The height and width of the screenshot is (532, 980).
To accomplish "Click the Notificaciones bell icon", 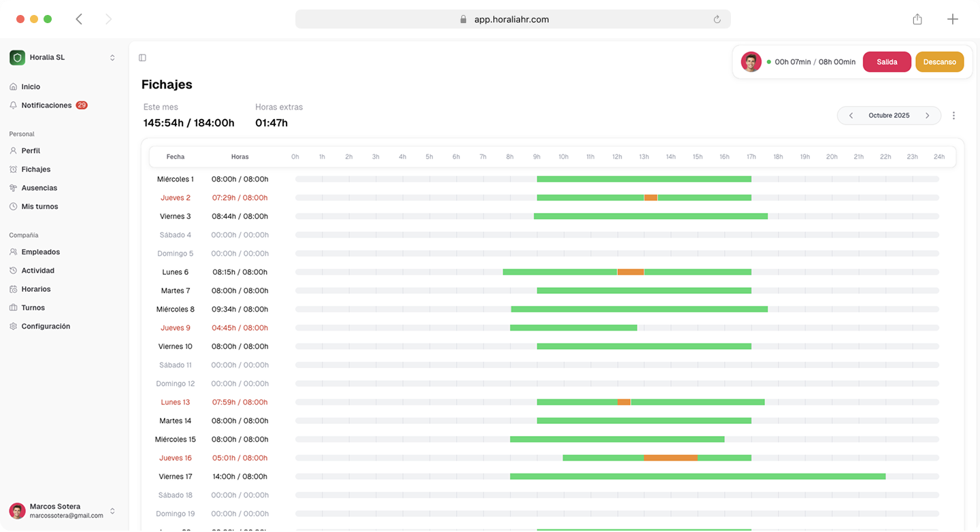I will pos(14,105).
